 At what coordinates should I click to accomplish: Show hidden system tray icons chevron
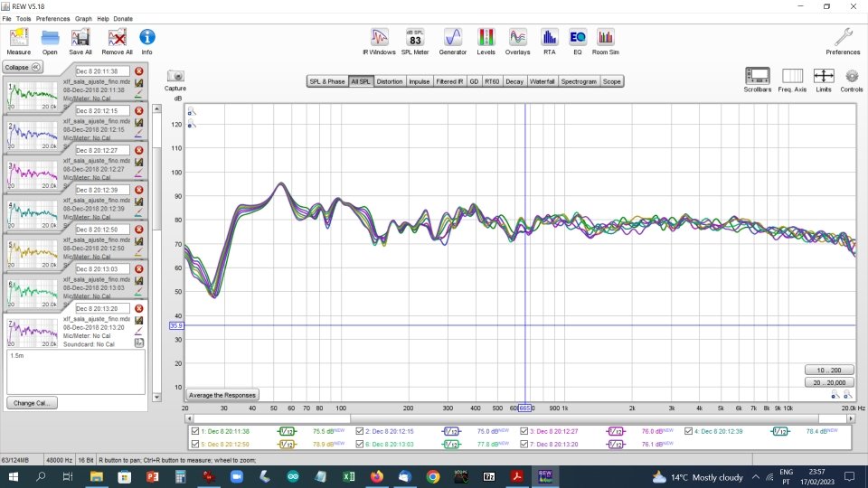[756, 477]
